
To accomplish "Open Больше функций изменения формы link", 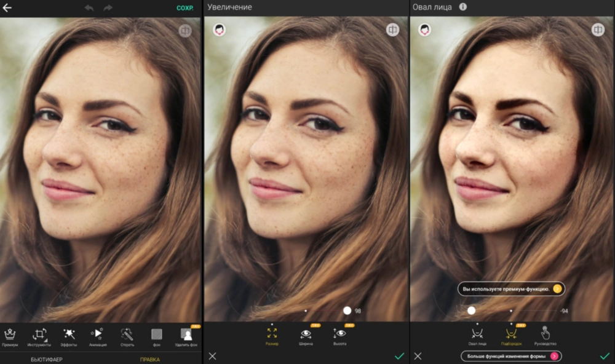I will click(x=511, y=356).
